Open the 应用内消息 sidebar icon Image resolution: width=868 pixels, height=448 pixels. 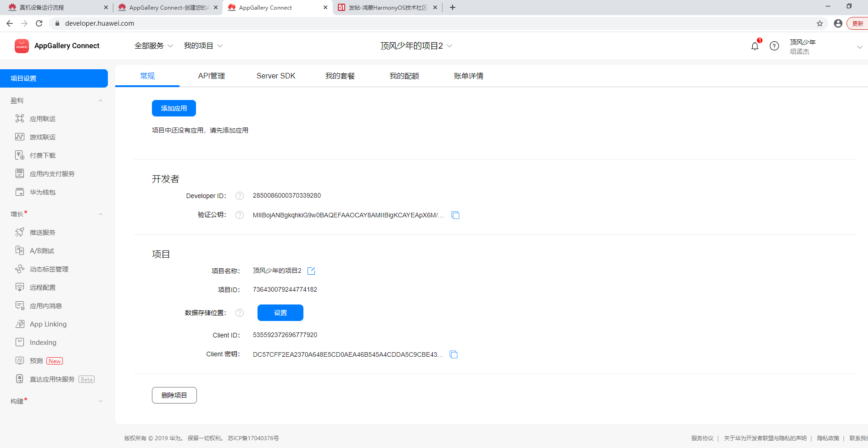(x=20, y=305)
